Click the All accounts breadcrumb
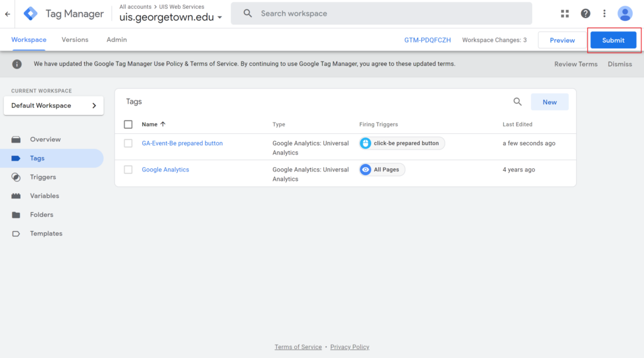This screenshot has height=358, width=644. 135,6
